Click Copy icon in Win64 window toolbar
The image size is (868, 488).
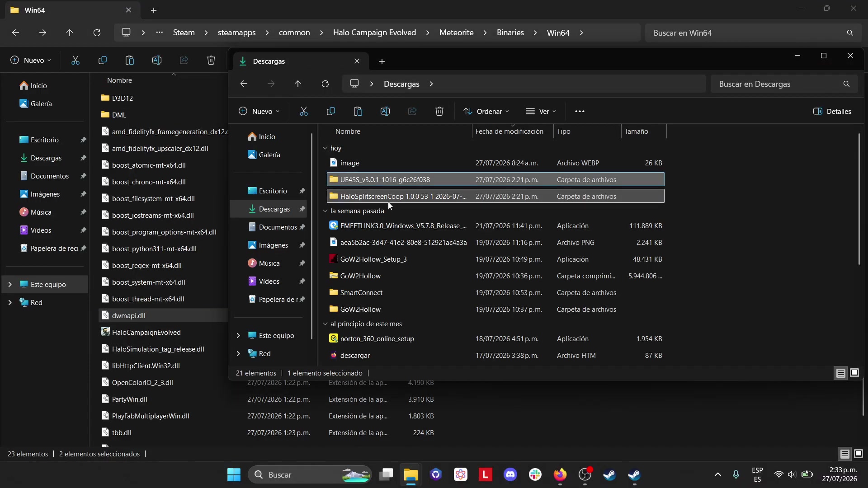pos(103,60)
